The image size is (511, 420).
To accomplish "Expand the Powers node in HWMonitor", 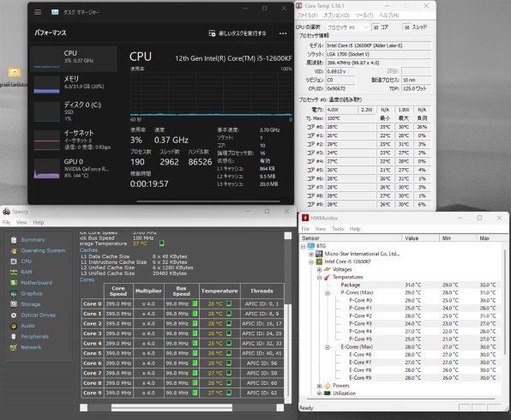I will pos(319,386).
